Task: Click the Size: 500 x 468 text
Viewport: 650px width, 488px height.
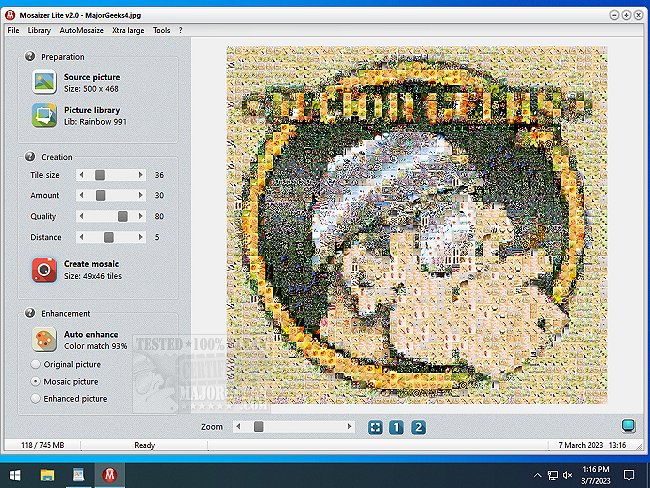Action: click(x=91, y=89)
